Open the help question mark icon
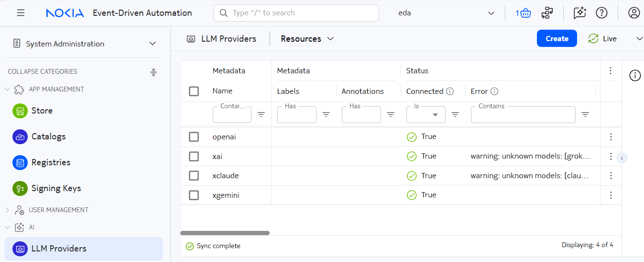Screen dimensions: 644x262 [601, 13]
